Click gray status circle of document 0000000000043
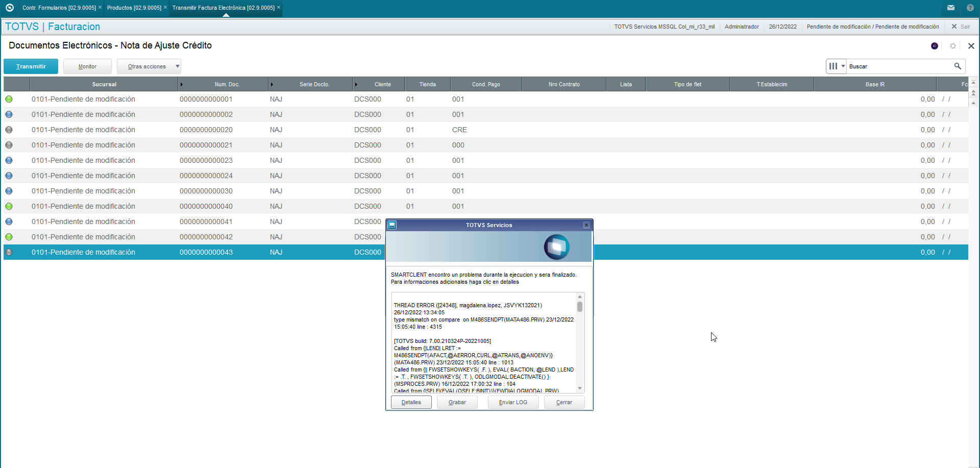This screenshot has height=468, width=980. pos(9,252)
